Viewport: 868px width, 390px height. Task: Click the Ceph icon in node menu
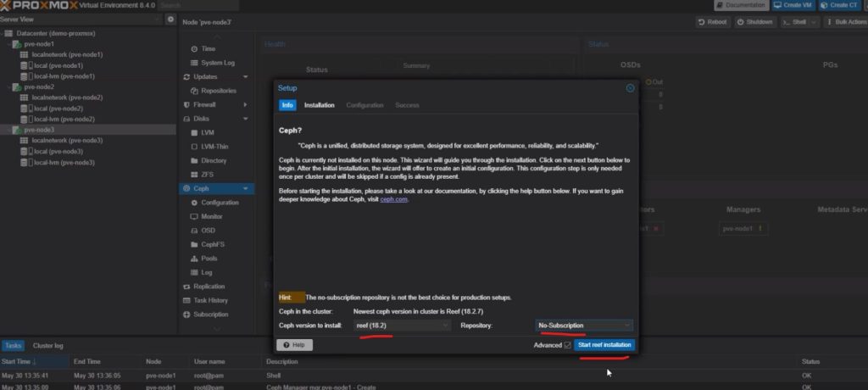click(x=185, y=188)
